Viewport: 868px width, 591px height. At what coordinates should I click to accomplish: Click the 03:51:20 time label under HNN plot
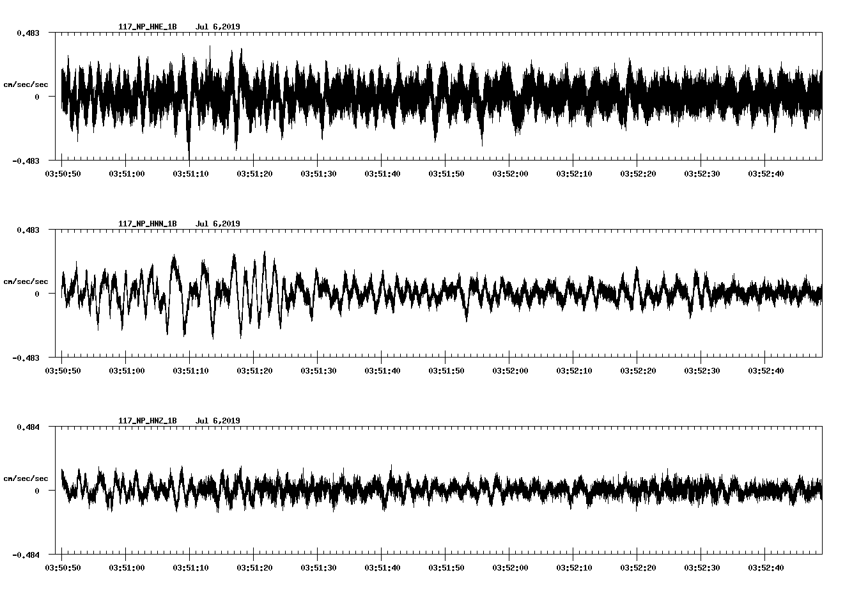(x=254, y=370)
